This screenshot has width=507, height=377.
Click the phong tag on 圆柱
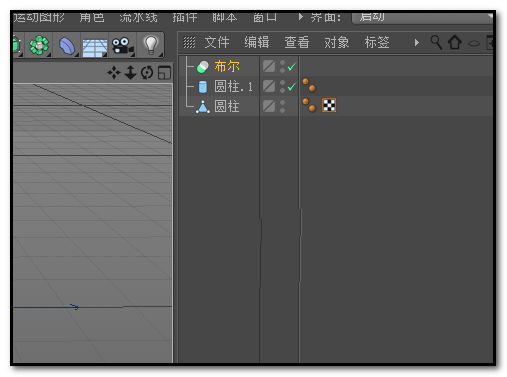pos(309,105)
